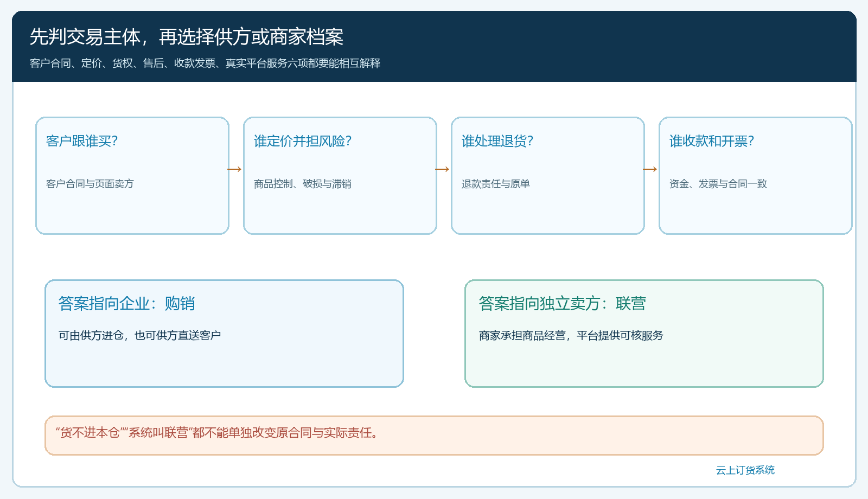Viewport: 868px width, 499px height.
Task: Click the title 先判交易主体，再选择供方或商家档案
Action: tap(187, 37)
